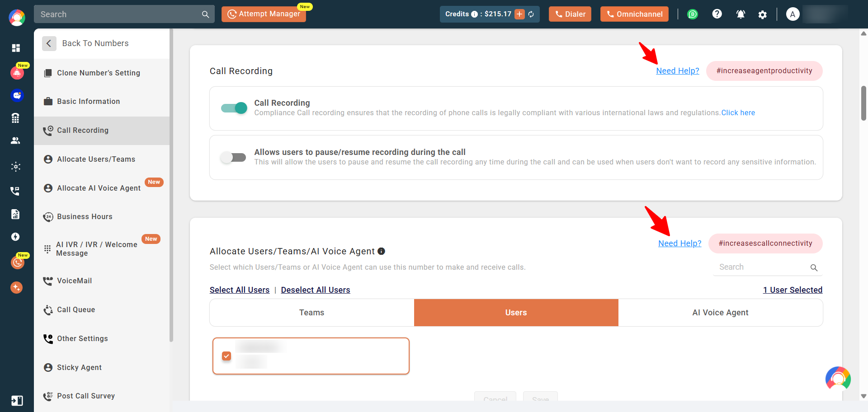Viewport: 868px width, 412px height.
Task: Click the search magnifier icon in top bar
Action: (x=205, y=14)
